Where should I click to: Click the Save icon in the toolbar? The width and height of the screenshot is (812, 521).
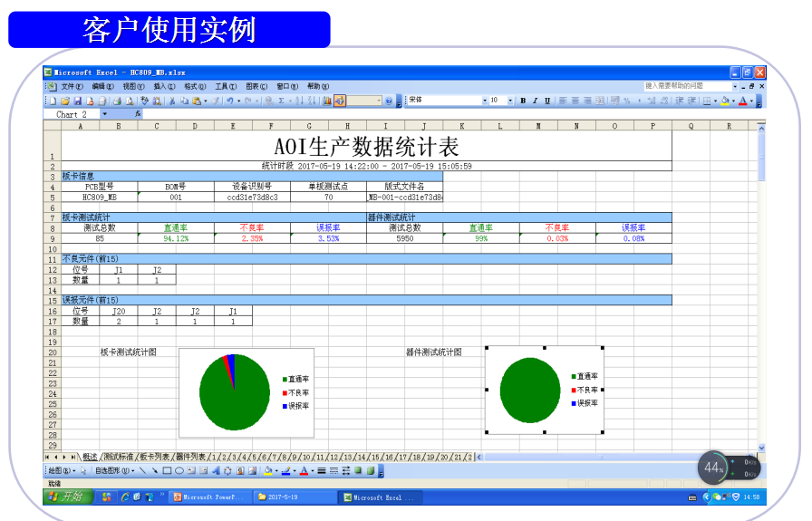[77, 101]
